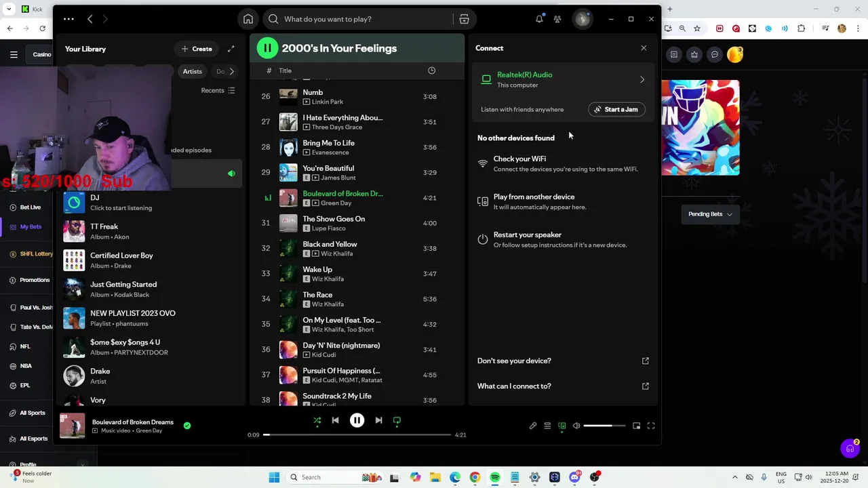Open the Chrome media control icon
The image size is (868, 488).
coord(825,28)
